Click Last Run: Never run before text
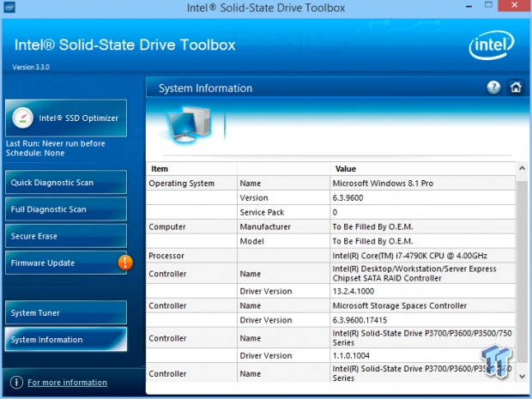The image size is (532, 399). tap(55, 143)
